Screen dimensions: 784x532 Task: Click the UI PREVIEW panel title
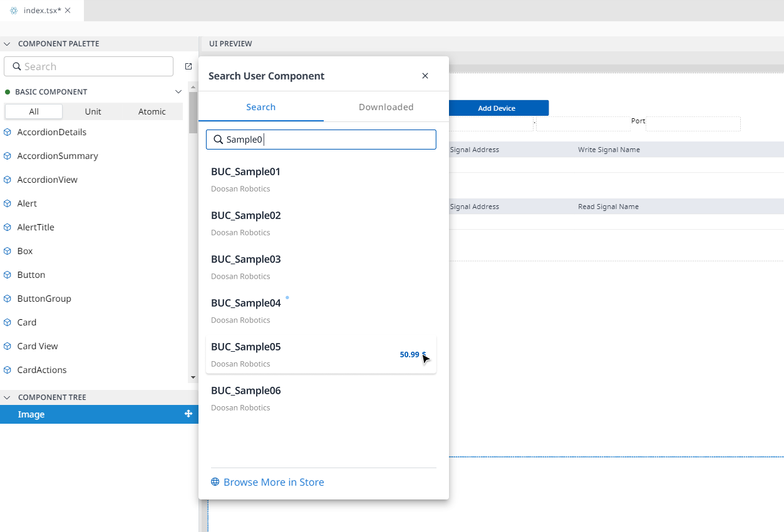click(x=230, y=44)
